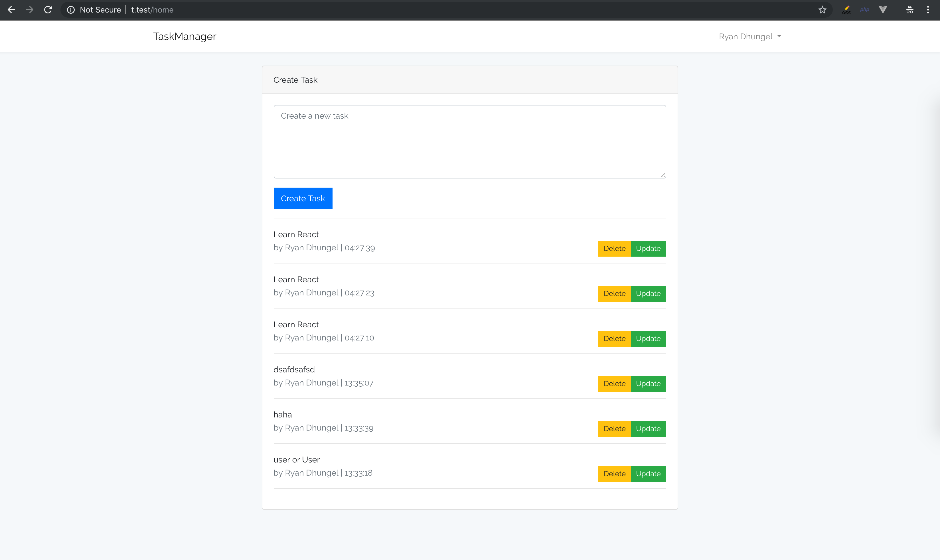Update the Learn React task at 04:27:23
This screenshot has height=560, width=940.
point(648,294)
